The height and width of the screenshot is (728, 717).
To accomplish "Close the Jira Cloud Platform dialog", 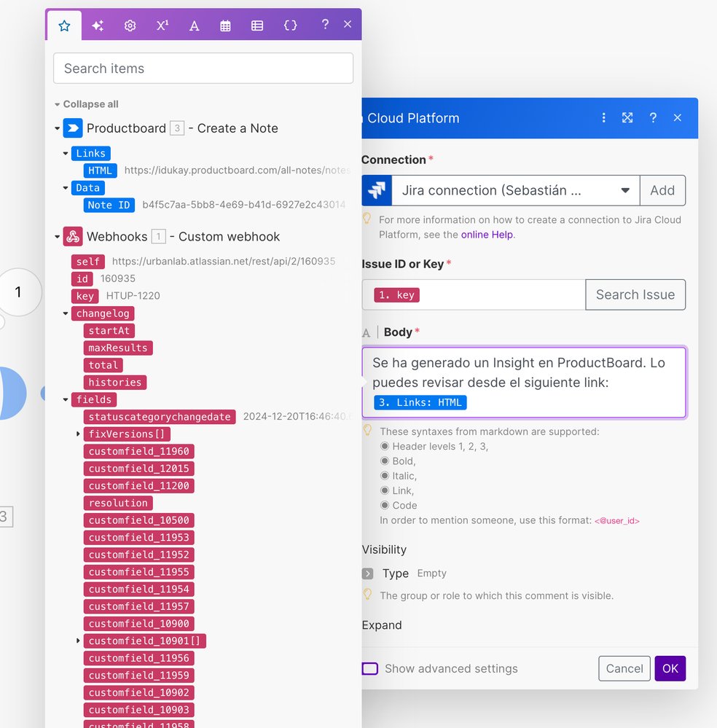I will [678, 118].
